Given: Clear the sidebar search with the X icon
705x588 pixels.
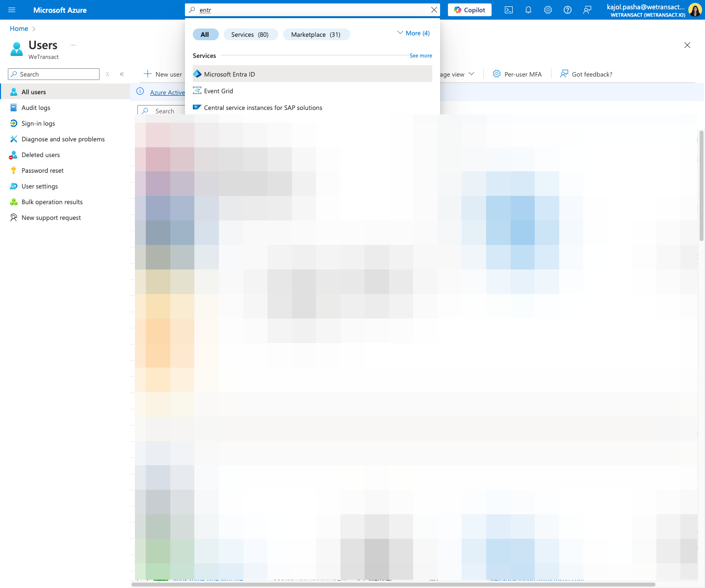Looking at the screenshot, I should pyautogui.click(x=107, y=74).
